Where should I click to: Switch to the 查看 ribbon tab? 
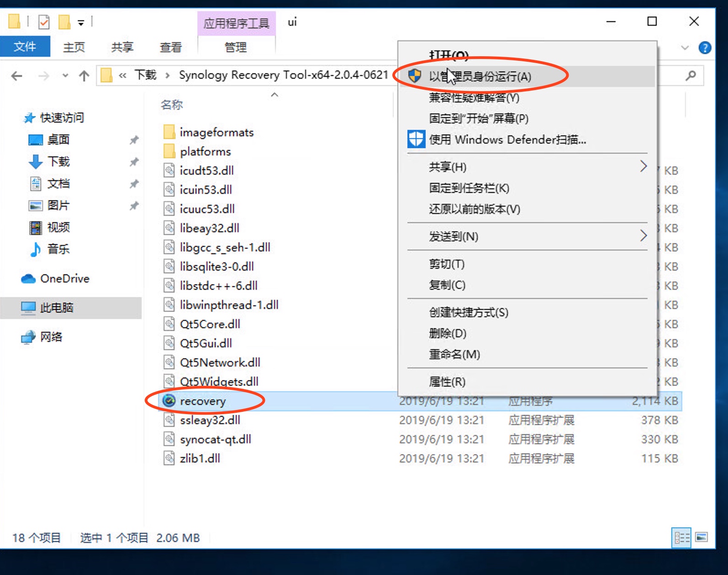point(171,47)
